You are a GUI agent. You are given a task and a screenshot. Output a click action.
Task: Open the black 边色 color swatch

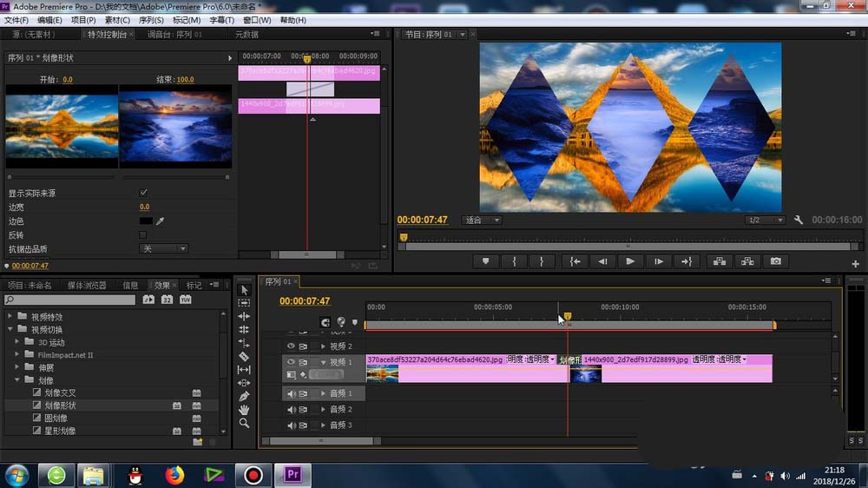point(145,221)
